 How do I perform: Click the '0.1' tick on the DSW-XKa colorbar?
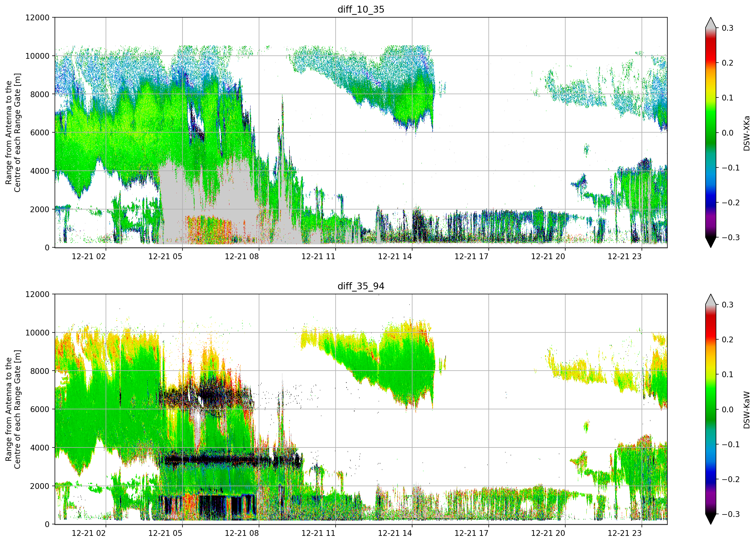point(728,98)
